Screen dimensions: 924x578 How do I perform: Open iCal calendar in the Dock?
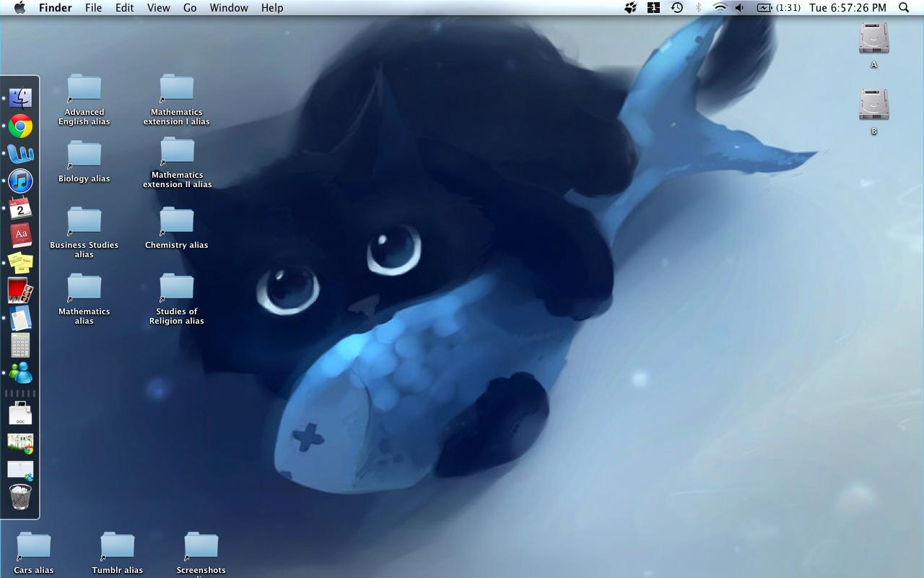pos(20,208)
